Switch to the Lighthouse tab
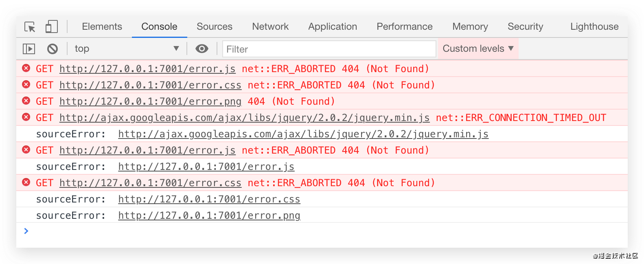This screenshot has width=644, height=264. 594,26
